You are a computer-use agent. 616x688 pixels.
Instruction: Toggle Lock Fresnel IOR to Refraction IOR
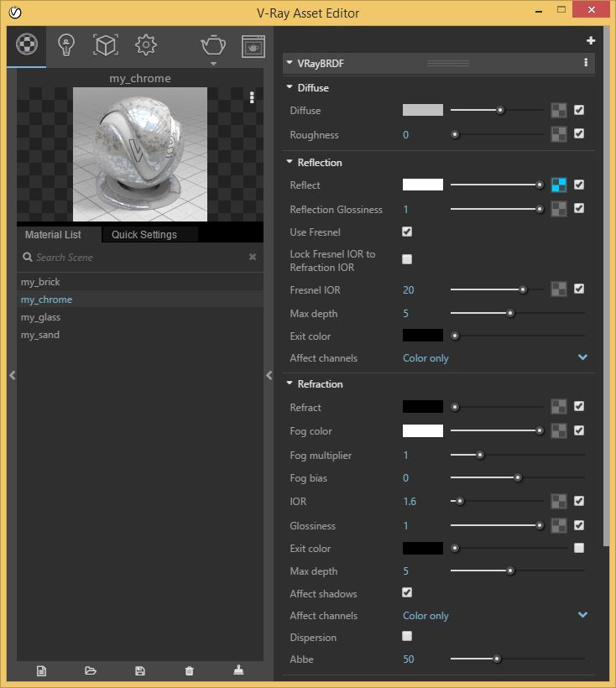[407, 259]
